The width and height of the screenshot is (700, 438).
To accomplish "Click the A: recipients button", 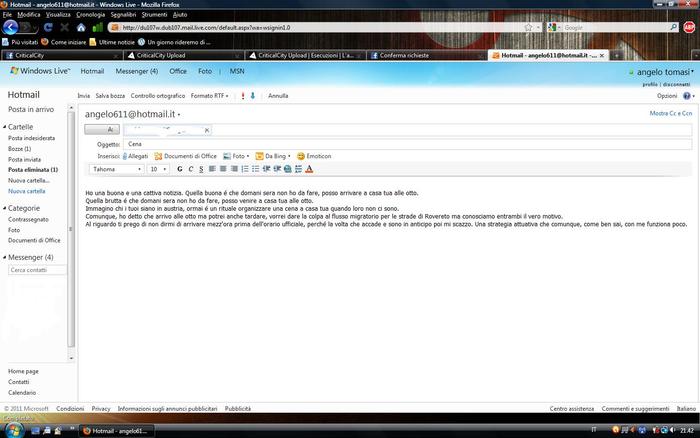I will click(102, 129).
